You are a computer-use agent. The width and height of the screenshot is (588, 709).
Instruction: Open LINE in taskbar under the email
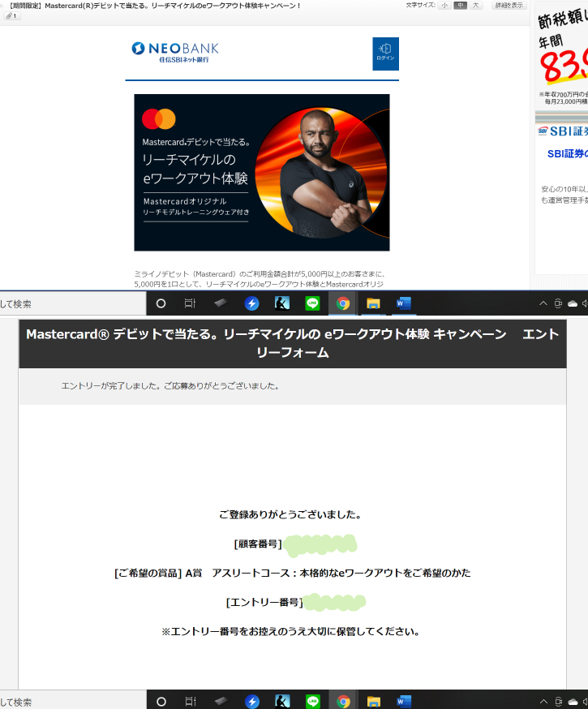click(x=312, y=303)
